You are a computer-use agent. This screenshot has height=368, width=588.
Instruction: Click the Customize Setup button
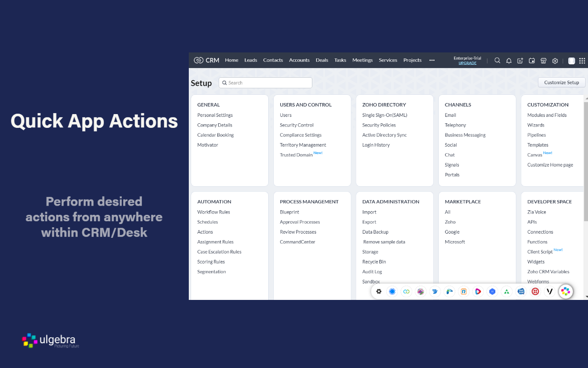(561, 82)
